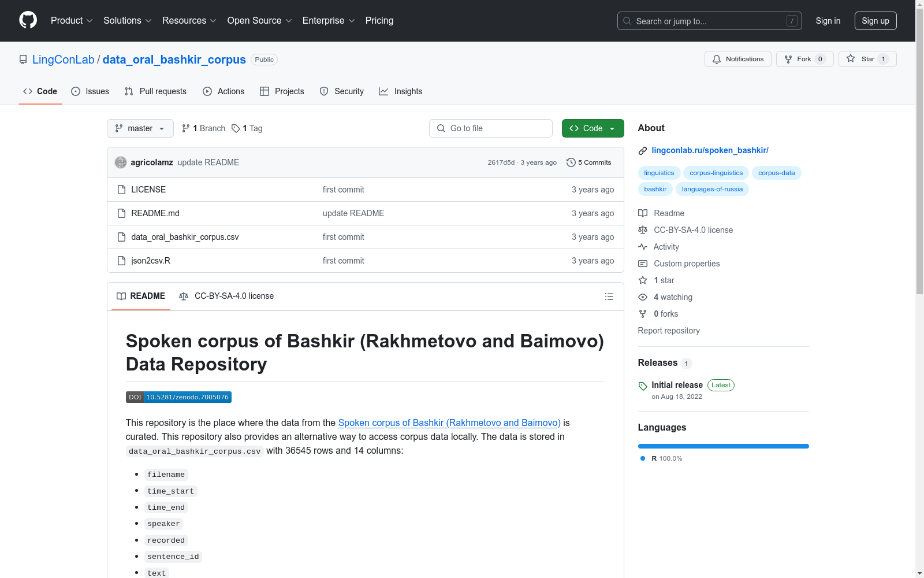This screenshot has width=924, height=578.
Task: Click the pulse icon beside Activity
Action: coord(643,247)
